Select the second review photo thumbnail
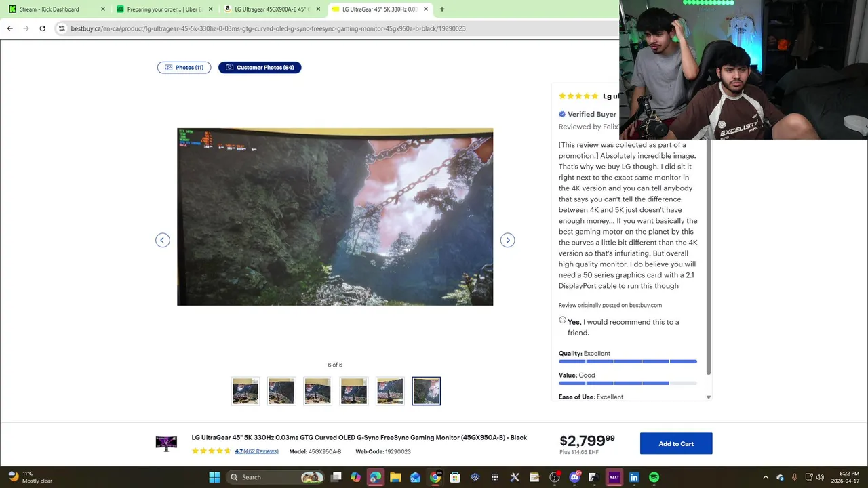The height and width of the screenshot is (488, 868). click(x=281, y=391)
